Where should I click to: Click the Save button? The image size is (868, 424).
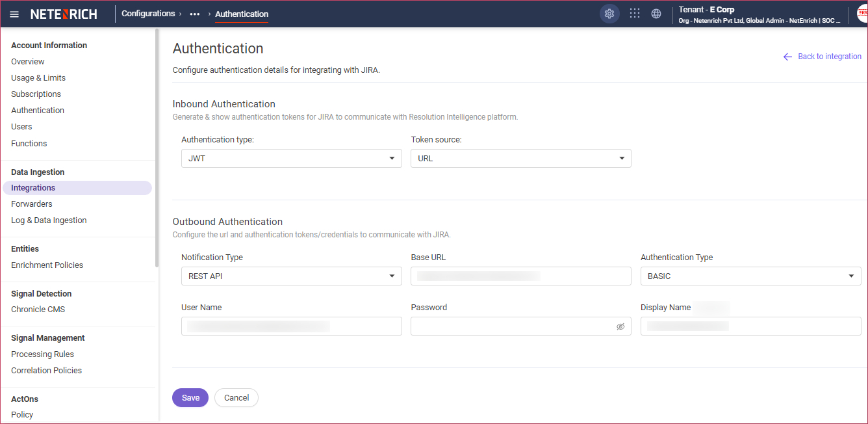190,397
